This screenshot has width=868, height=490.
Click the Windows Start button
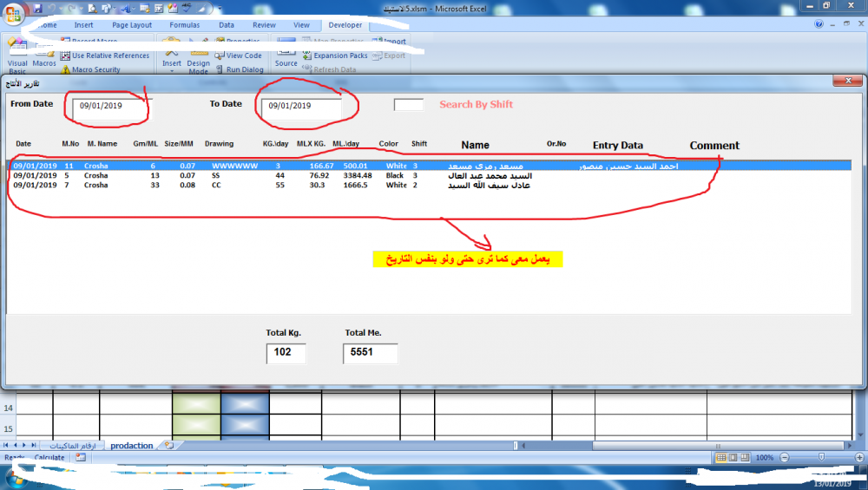point(15,479)
